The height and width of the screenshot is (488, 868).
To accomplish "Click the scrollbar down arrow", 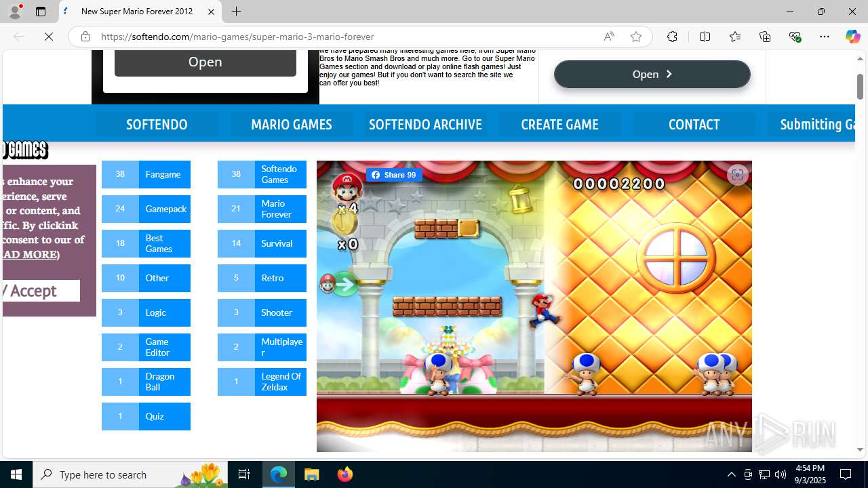I will (860, 449).
